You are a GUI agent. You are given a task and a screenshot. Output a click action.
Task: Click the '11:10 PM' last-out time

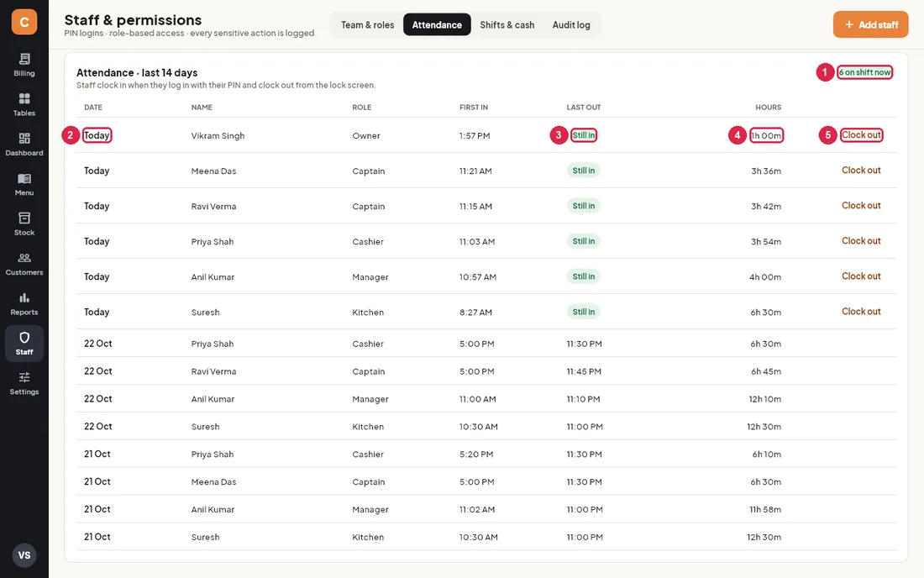coord(584,399)
